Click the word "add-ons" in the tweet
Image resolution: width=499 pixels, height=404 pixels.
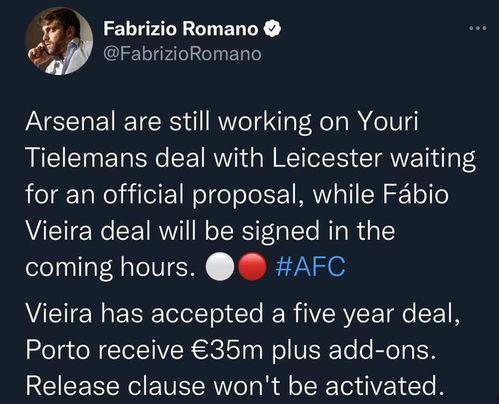pyautogui.click(x=382, y=350)
